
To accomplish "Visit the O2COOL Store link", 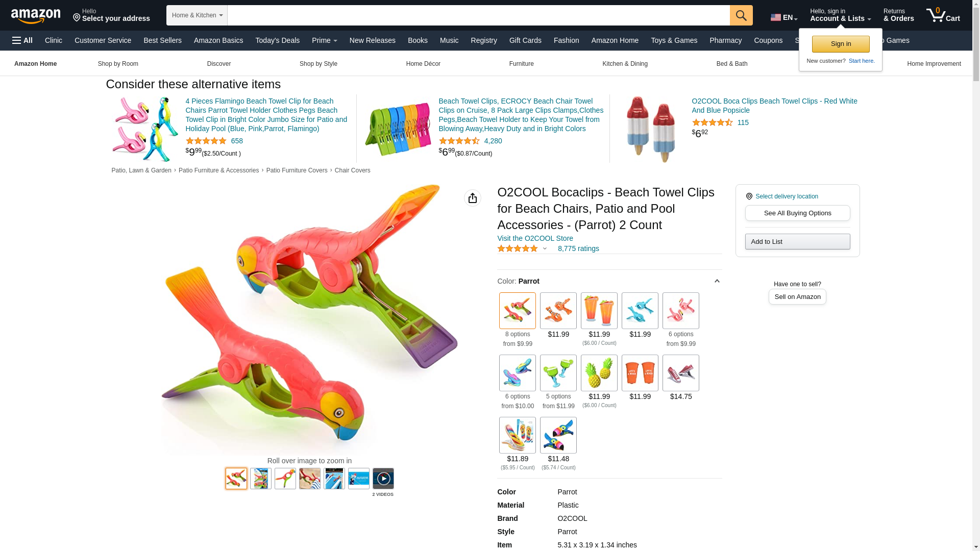I will 535,238.
